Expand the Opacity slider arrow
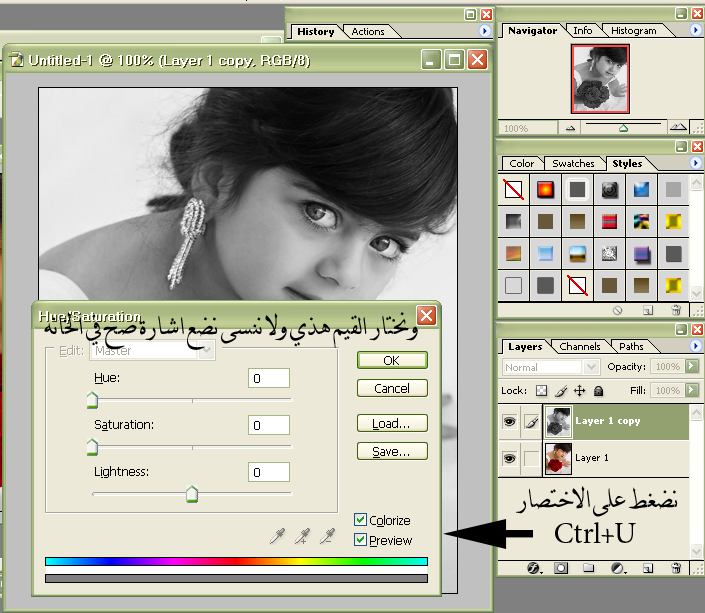 point(690,367)
